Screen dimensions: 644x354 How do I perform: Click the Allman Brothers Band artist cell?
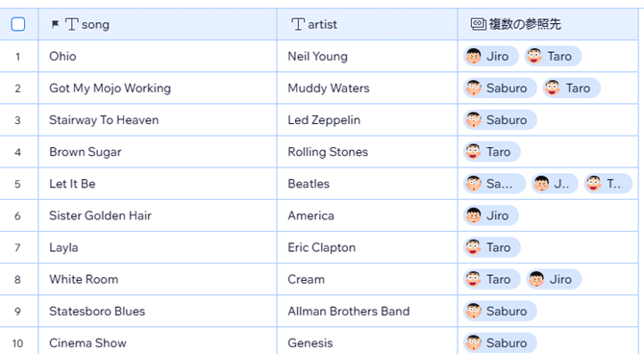(x=367, y=312)
